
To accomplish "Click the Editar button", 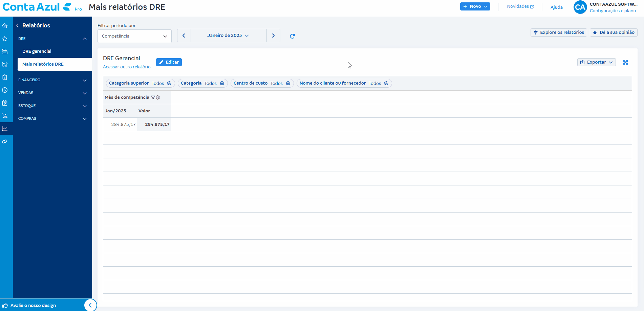I will coord(169,62).
